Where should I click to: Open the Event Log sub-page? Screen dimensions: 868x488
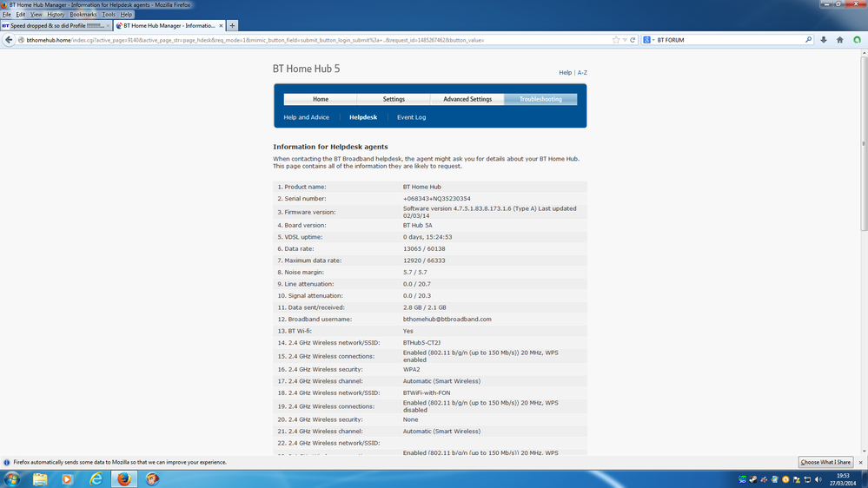pos(411,117)
